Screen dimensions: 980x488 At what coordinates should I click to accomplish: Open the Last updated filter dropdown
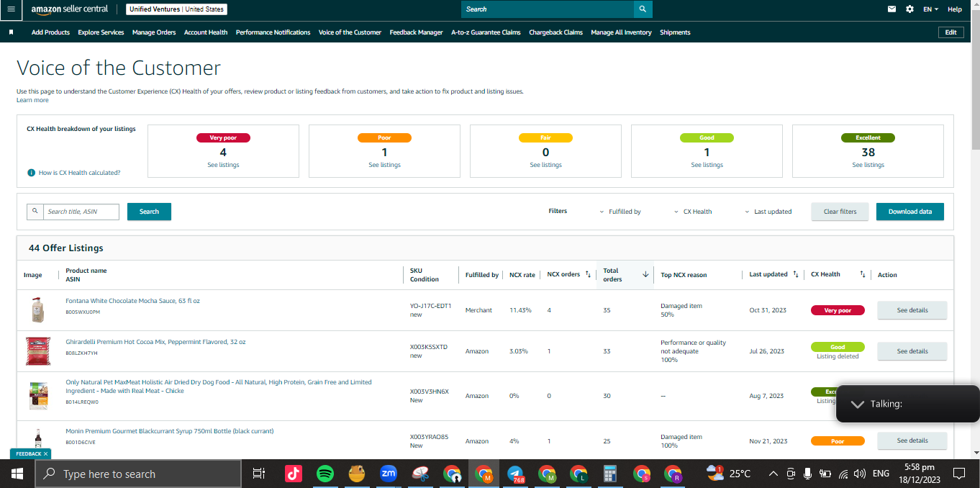pos(768,212)
